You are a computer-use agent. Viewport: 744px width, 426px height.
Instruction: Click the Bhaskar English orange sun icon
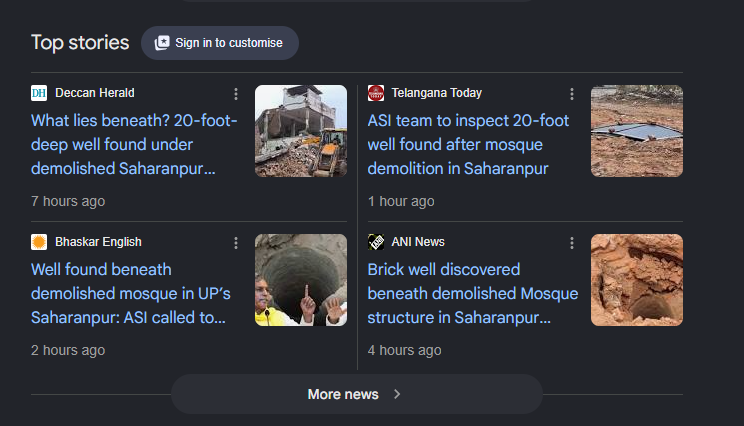click(x=39, y=242)
